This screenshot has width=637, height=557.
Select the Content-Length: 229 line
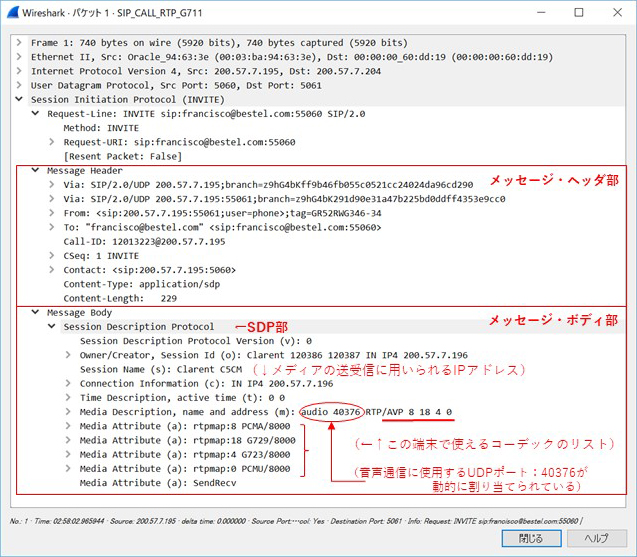120,298
